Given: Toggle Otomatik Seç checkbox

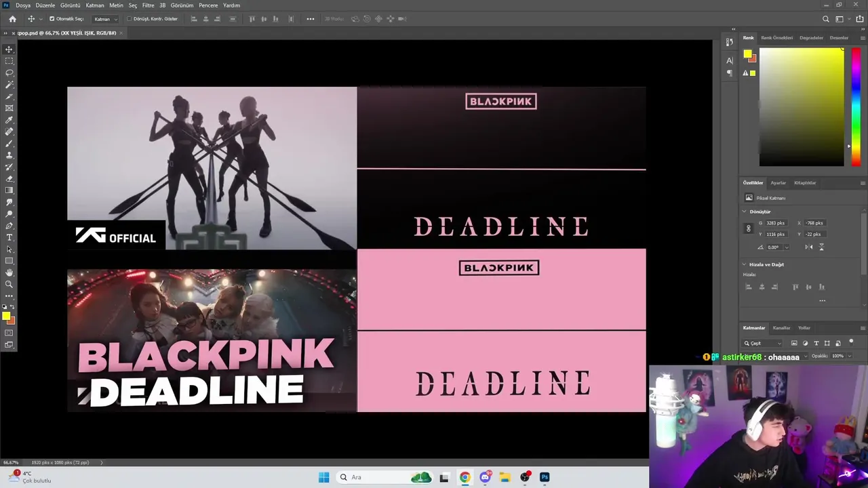Looking at the screenshot, I should point(52,19).
